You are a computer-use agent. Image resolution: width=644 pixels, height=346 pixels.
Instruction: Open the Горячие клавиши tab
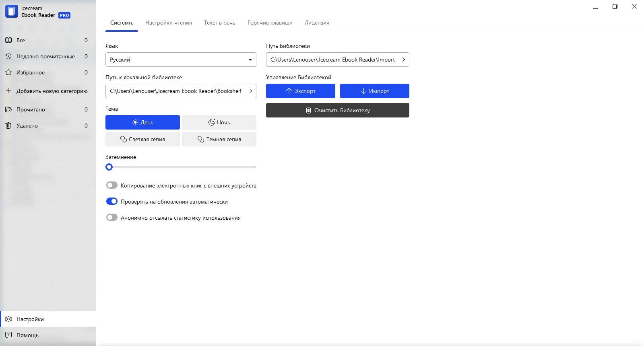pos(270,23)
